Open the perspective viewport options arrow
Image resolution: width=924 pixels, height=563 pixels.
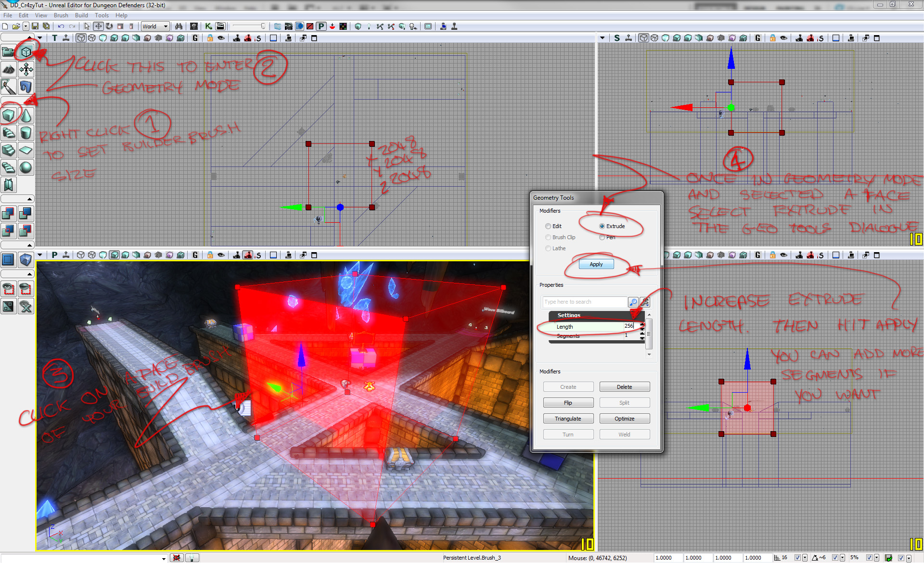pyautogui.click(x=40, y=255)
